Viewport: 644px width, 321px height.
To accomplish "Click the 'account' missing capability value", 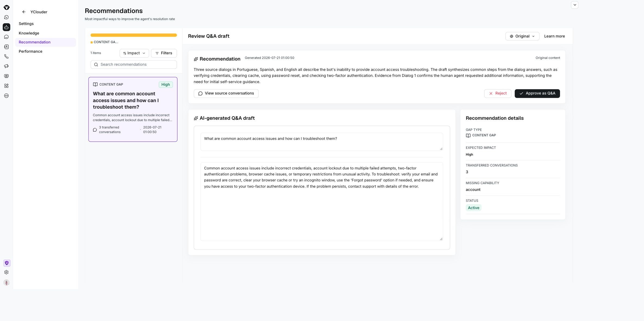I will click(473, 190).
